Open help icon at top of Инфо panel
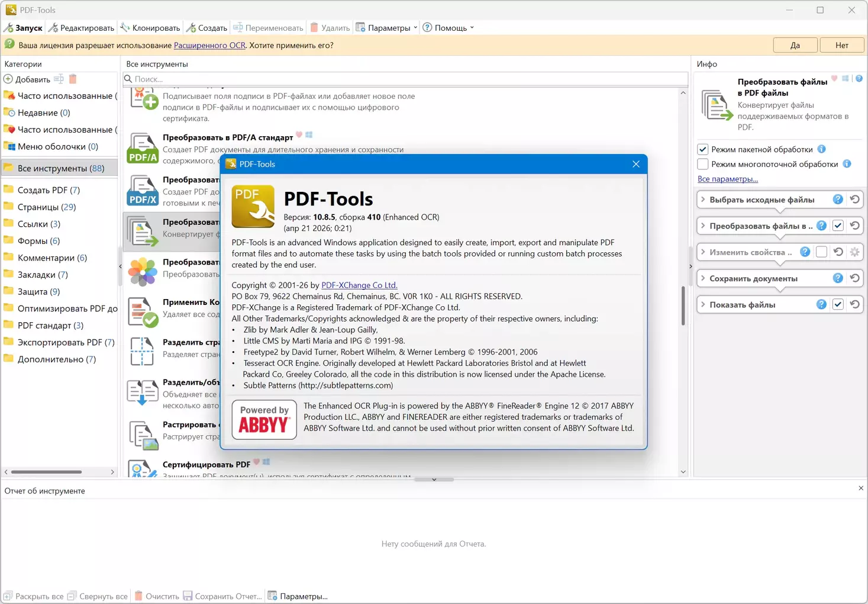 (859, 79)
